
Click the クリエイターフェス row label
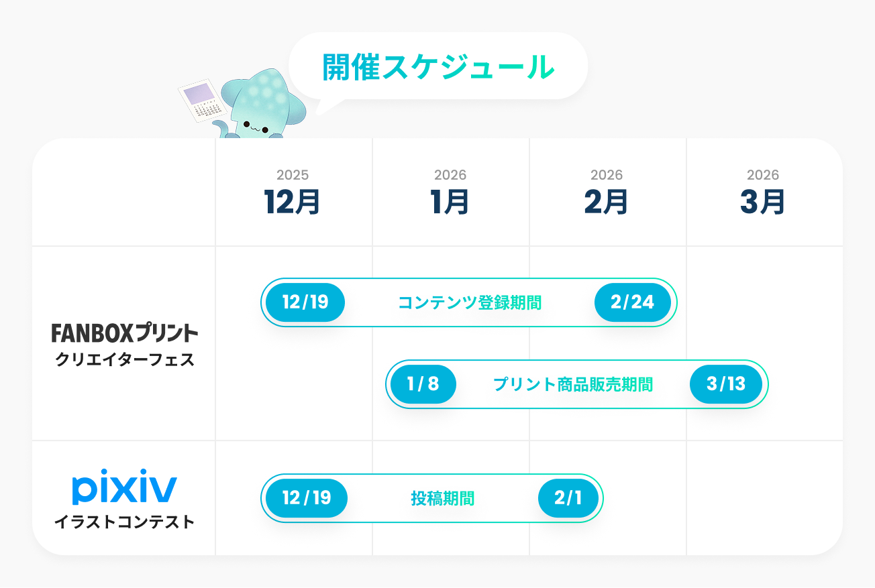(x=125, y=360)
